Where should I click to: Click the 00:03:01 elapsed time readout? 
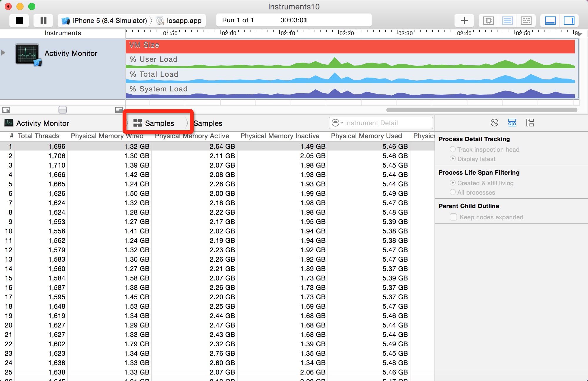point(293,20)
